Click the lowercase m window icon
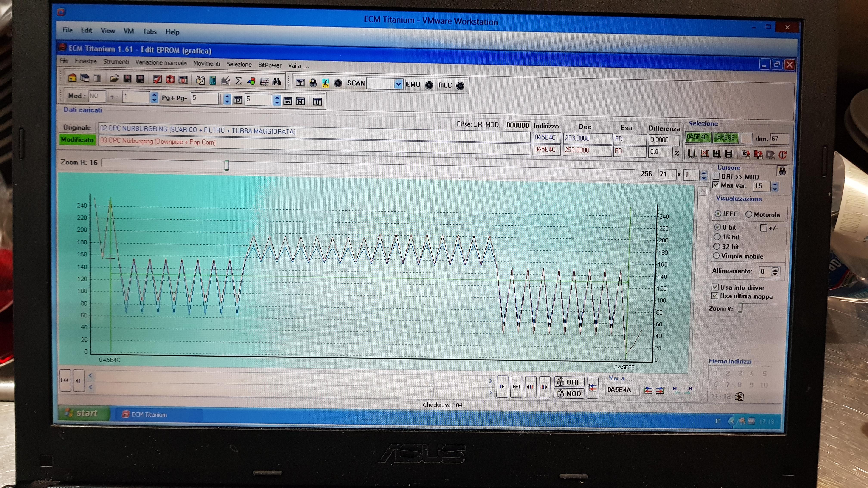Image resolution: width=868 pixels, height=488 pixels. point(288,101)
